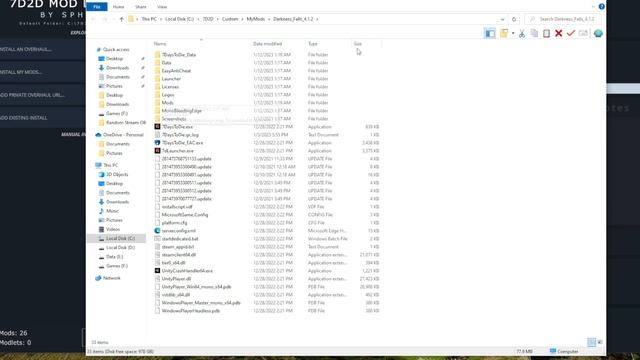Click the MyMods breadcrumb segment
This screenshot has width=640, height=360.
point(256,19)
